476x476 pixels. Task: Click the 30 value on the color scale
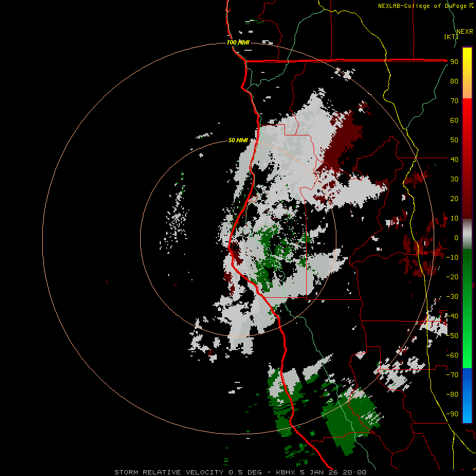(x=454, y=179)
